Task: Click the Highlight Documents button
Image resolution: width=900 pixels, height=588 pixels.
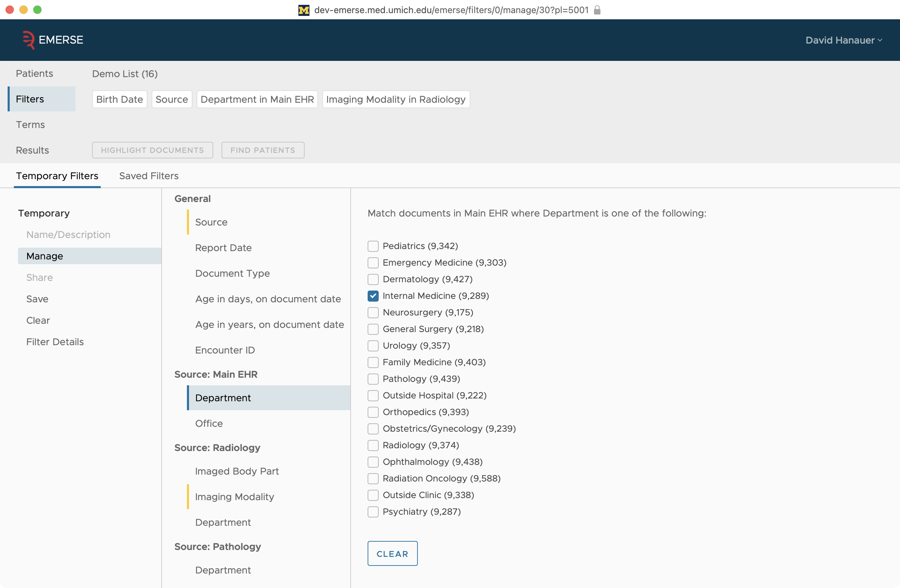Action: (152, 150)
